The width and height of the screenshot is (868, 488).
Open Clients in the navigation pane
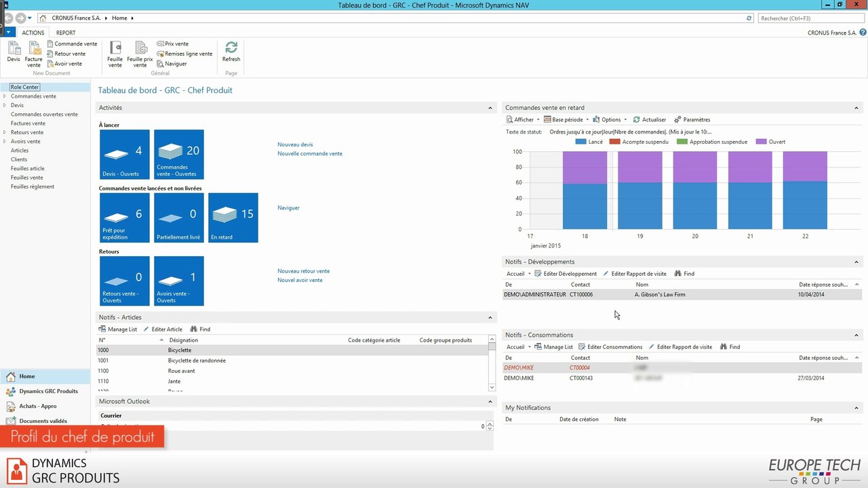pyautogui.click(x=19, y=159)
